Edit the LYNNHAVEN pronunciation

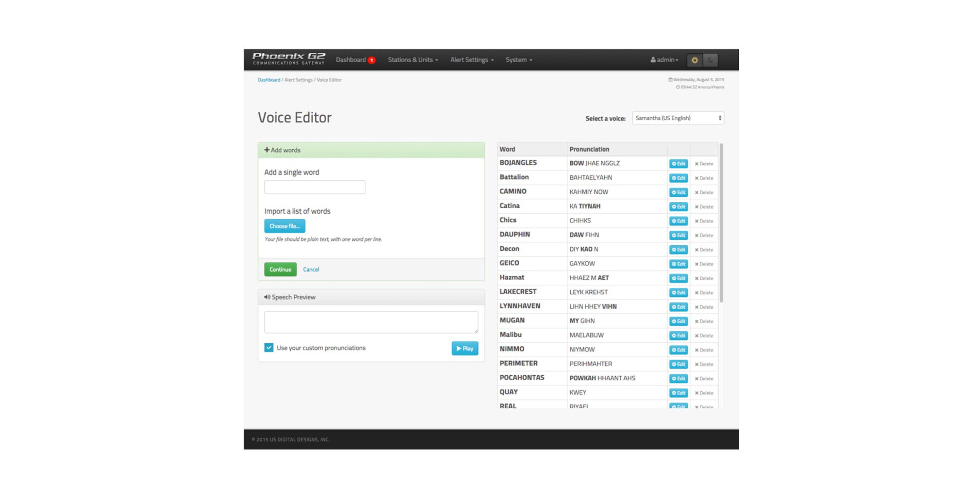(x=678, y=307)
